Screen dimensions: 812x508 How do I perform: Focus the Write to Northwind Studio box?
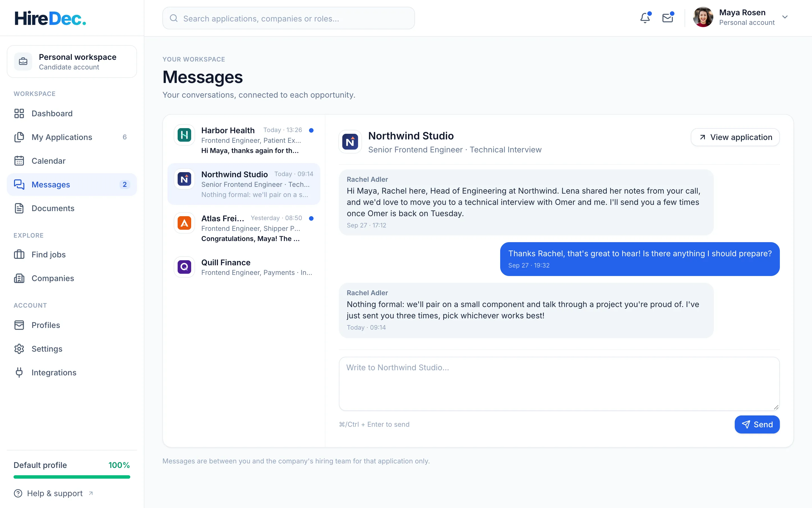[559, 384]
